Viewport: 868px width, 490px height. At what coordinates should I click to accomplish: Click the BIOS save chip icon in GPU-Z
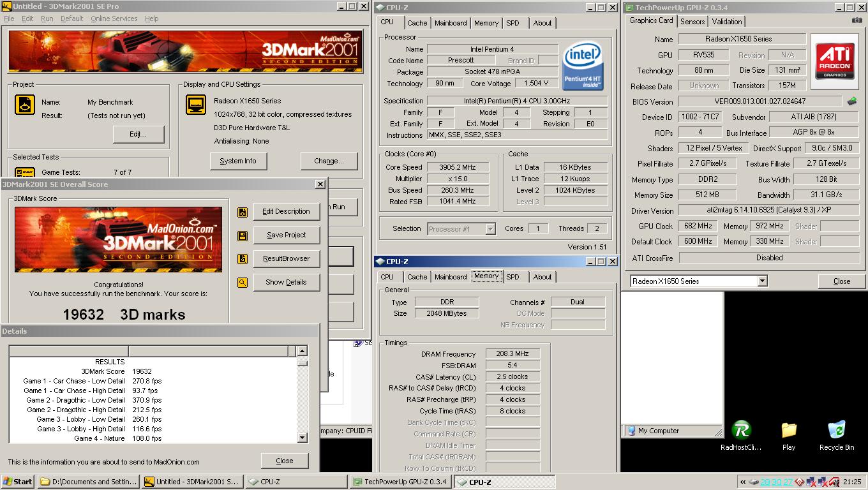[852, 101]
